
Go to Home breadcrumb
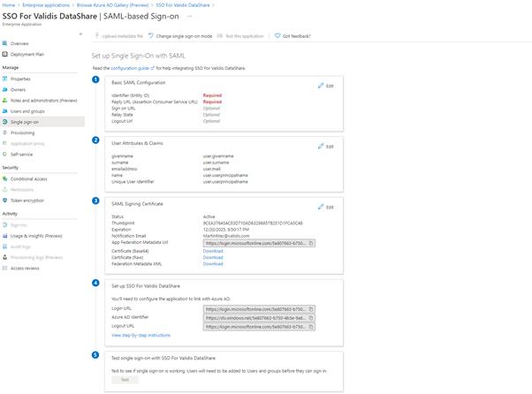coord(9,5)
